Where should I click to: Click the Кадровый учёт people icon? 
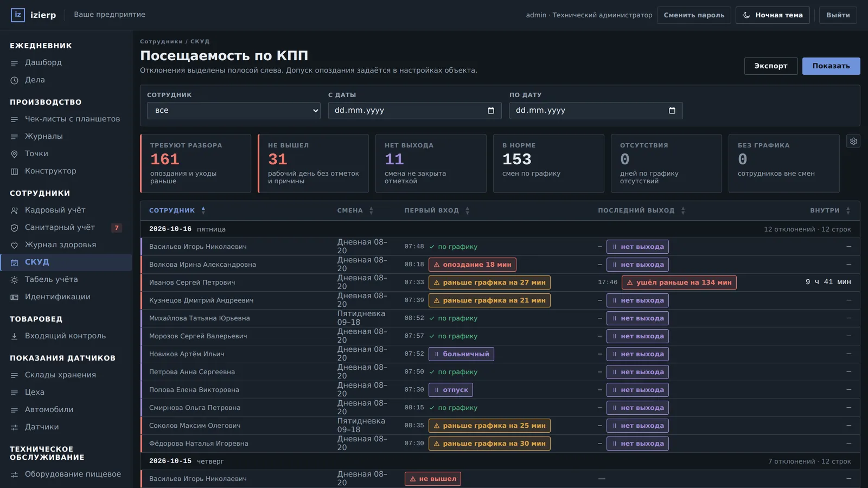click(15, 210)
